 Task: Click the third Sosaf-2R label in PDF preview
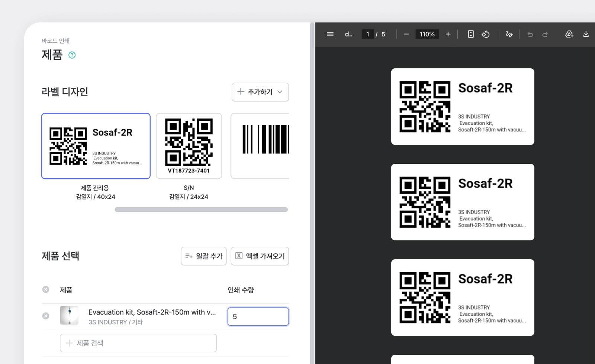463,298
